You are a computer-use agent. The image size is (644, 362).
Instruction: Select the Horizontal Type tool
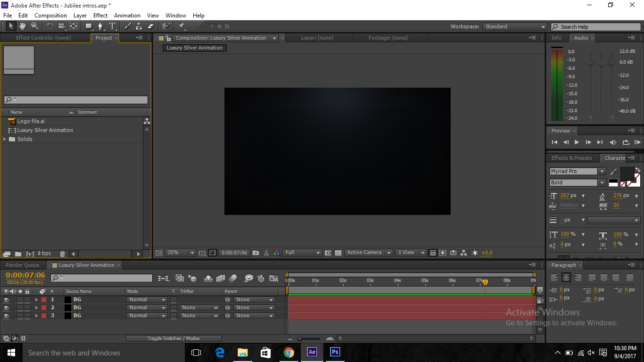112,26
